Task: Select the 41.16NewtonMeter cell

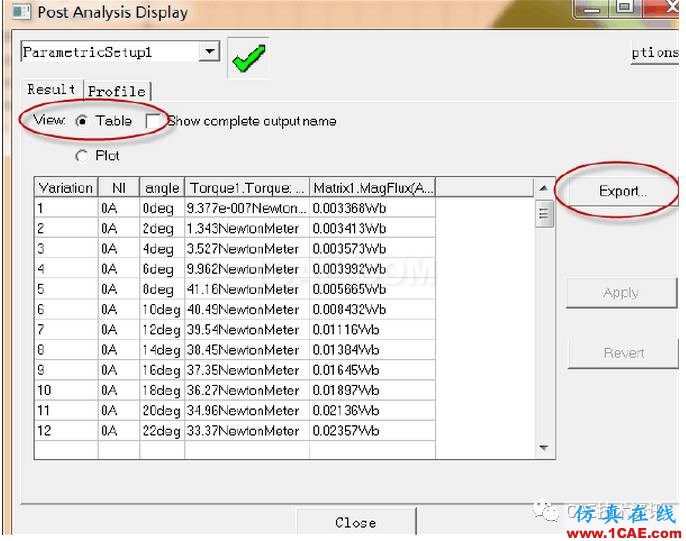Action: tap(247, 289)
